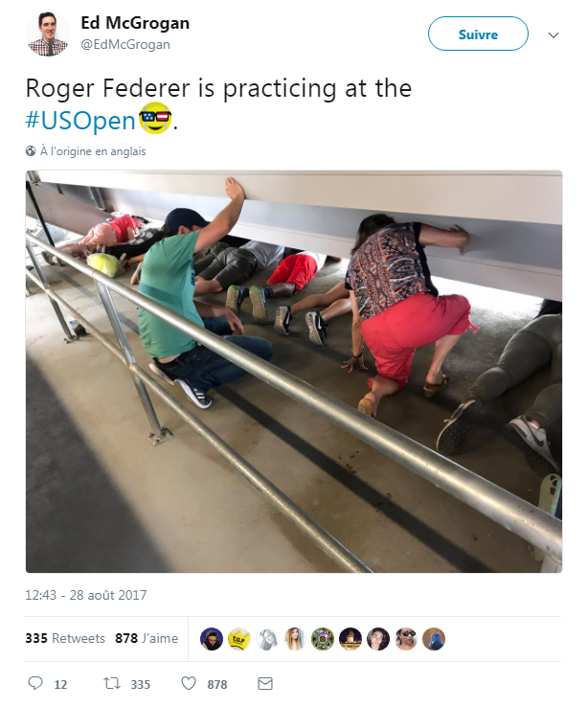Open the @EdMcGrogan handle link
588x708 pixels.
pos(125,44)
